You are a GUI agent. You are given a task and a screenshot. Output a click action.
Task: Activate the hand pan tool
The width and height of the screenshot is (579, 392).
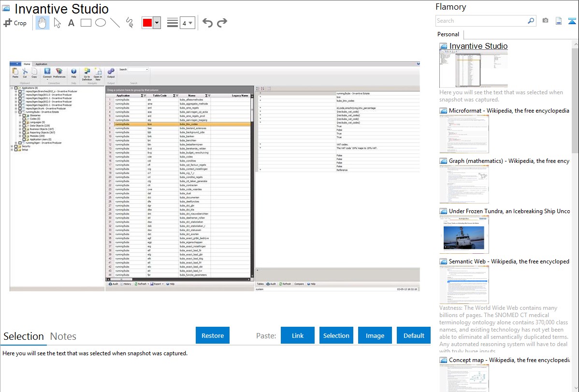pyautogui.click(x=43, y=23)
